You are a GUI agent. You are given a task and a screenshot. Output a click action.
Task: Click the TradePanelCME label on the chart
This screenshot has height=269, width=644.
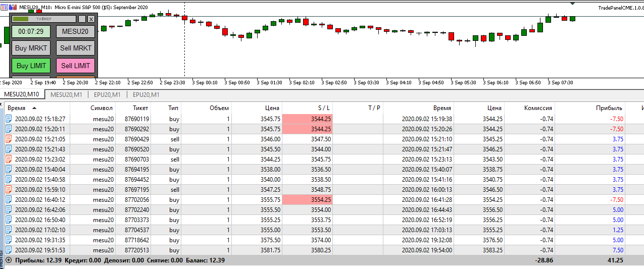(x=620, y=8)
